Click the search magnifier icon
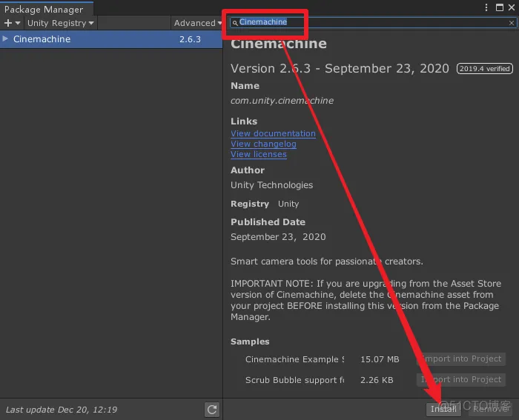The image size is (519, 420). pyautogui.click(x=235, y=23)
